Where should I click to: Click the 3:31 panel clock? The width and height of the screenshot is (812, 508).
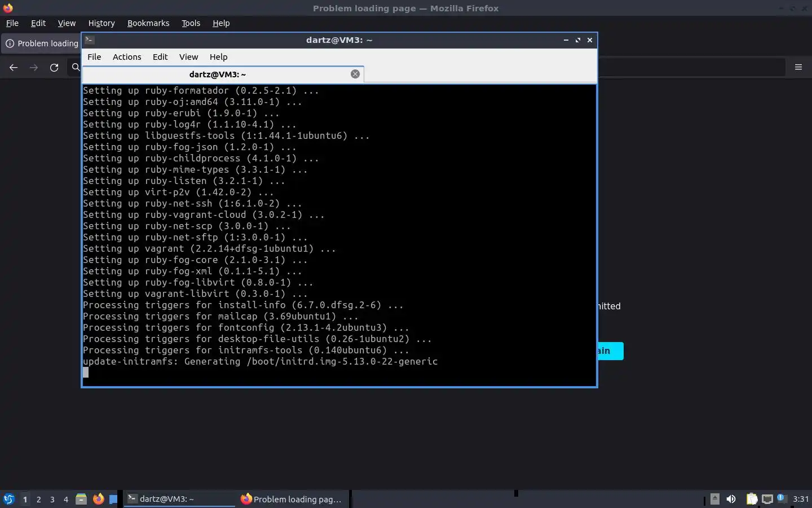(801, 499)
